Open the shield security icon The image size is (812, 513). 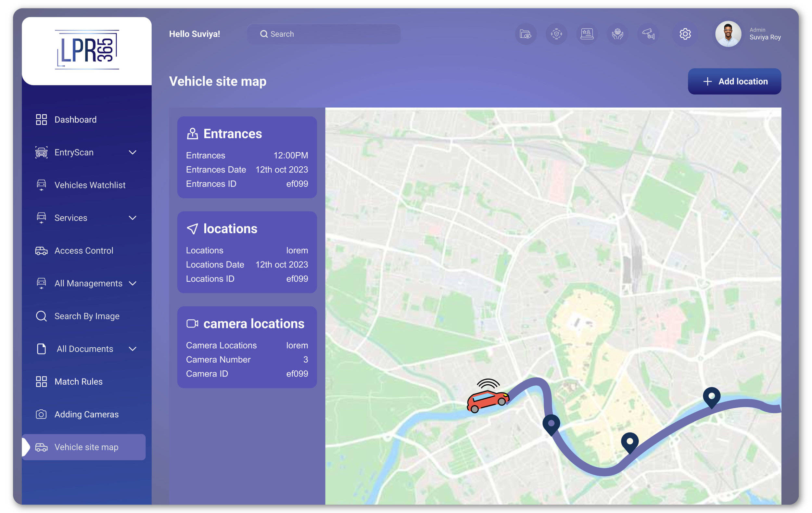(x=556, y=34)
